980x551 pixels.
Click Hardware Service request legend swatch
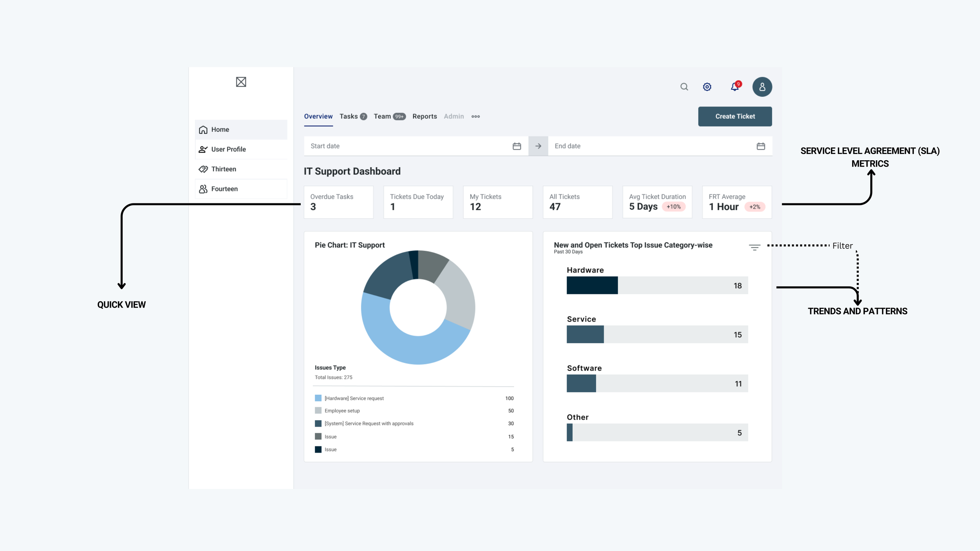pos(318,398)
